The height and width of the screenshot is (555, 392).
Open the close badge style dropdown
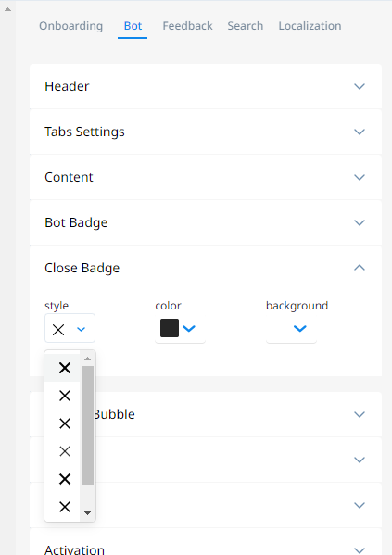(70, 328)
